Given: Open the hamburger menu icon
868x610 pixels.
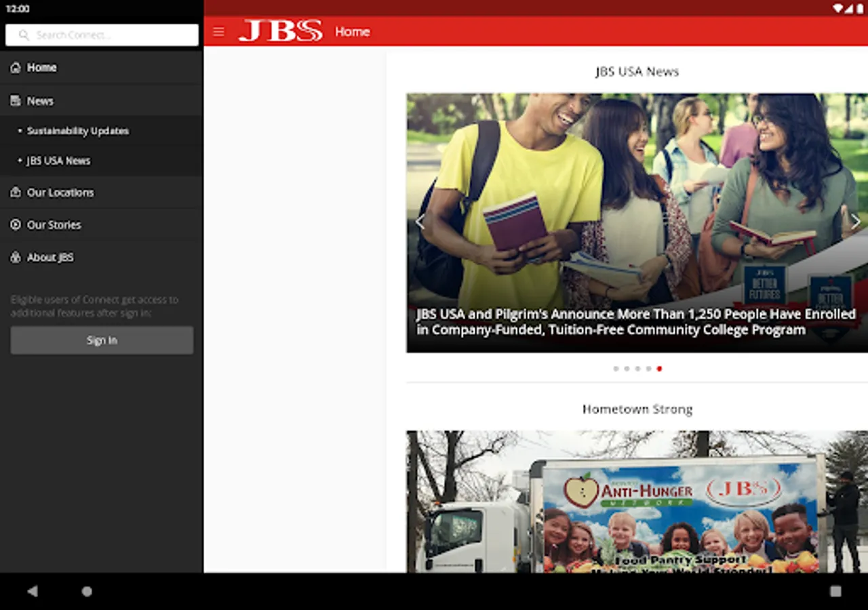Looking at the screenshot, I should coord(218,32).
